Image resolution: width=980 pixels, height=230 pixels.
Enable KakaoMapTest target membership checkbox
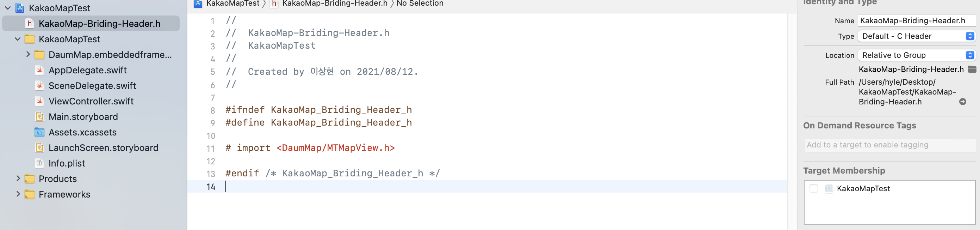click(x=814, y=188)
